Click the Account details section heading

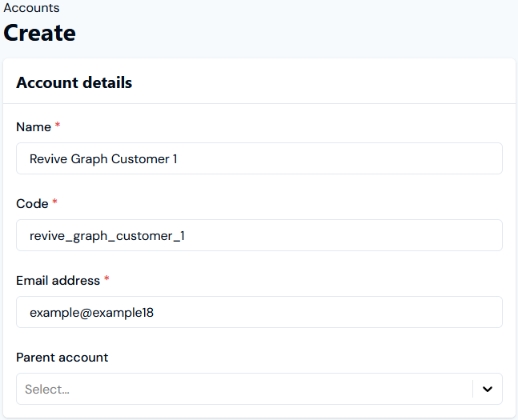point(74,82)
